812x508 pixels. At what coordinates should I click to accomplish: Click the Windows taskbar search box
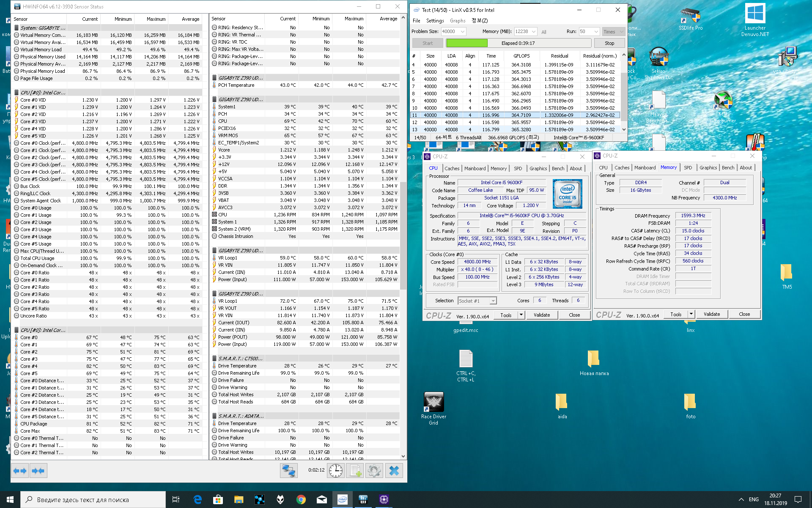click(x=93, y=500)
